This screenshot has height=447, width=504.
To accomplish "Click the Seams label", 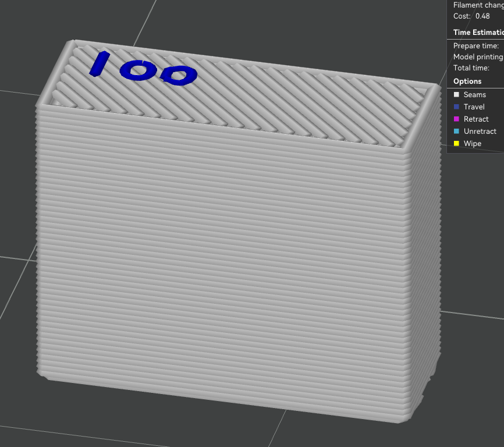I will [475, 94].
